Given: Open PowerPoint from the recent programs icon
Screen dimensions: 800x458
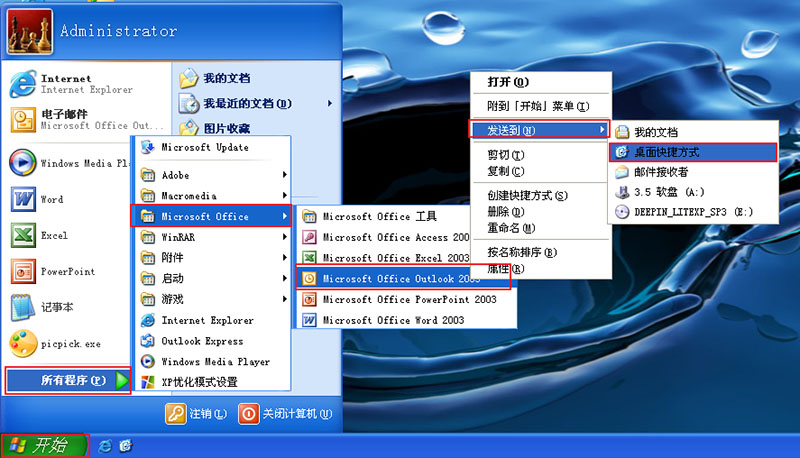Looking at the screenshot, I should (x=23, y=271).
